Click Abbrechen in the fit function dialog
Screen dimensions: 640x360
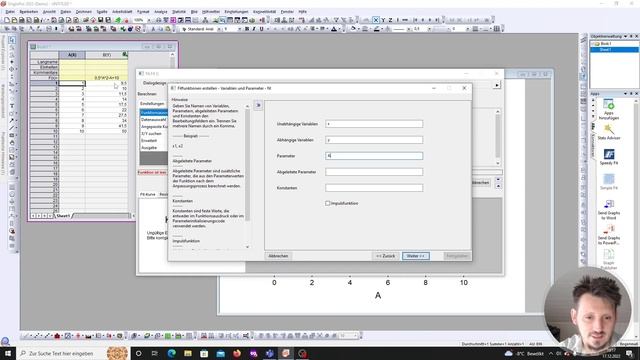coord(278,256)
